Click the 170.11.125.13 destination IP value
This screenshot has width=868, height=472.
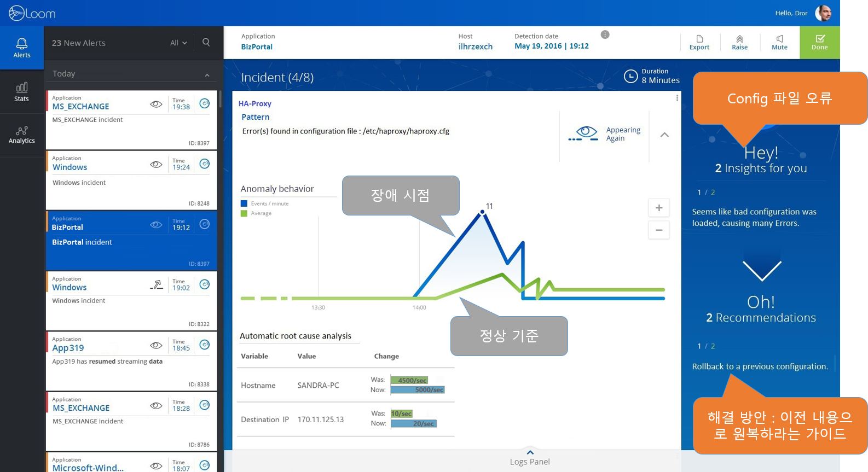(x=321, y=419)
